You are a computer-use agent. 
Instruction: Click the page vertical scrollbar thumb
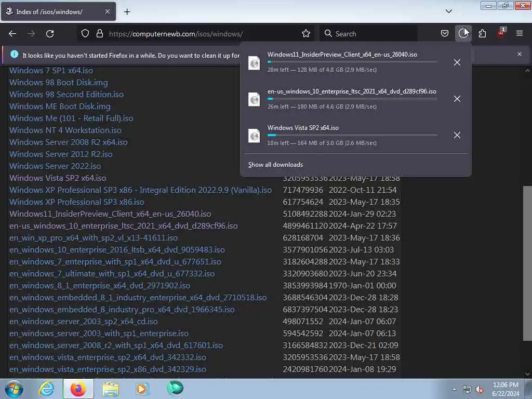point(527,263)
